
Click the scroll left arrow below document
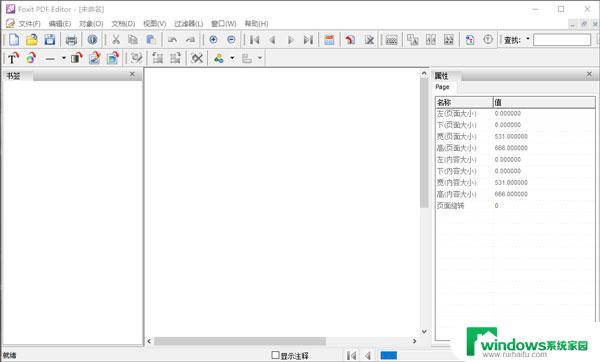[149, 341]
